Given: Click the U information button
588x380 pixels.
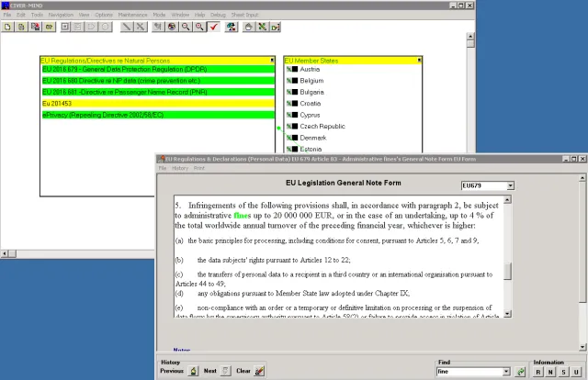Looking at the screenshot, I should [x=576, y=372].
